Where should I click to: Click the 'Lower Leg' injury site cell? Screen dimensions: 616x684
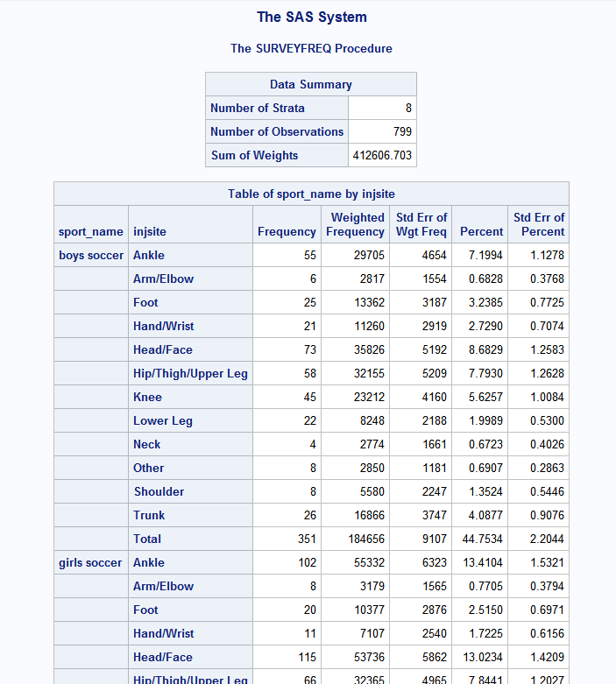click(x=163, y=421)
